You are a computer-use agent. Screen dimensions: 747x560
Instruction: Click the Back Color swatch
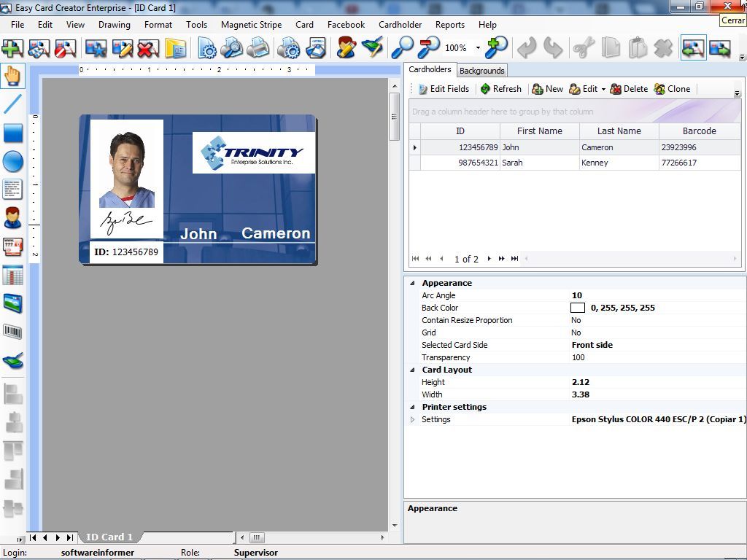tap(577, 307)
